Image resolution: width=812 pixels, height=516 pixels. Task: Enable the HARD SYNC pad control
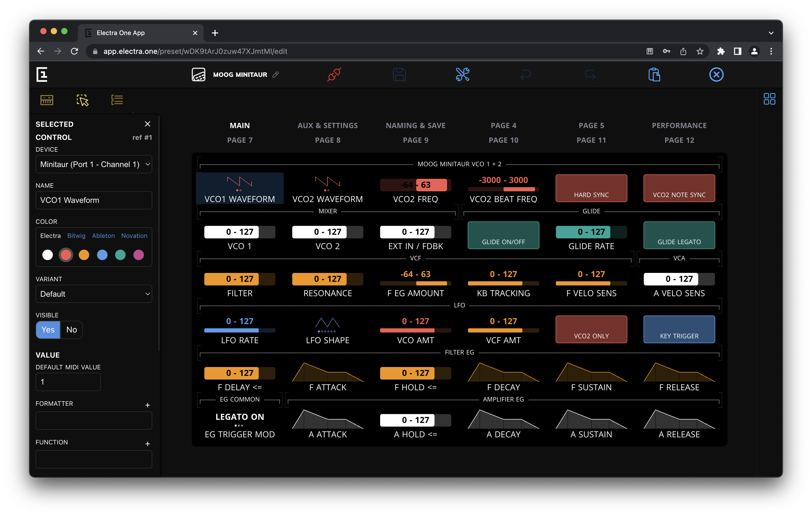(591, 188)
